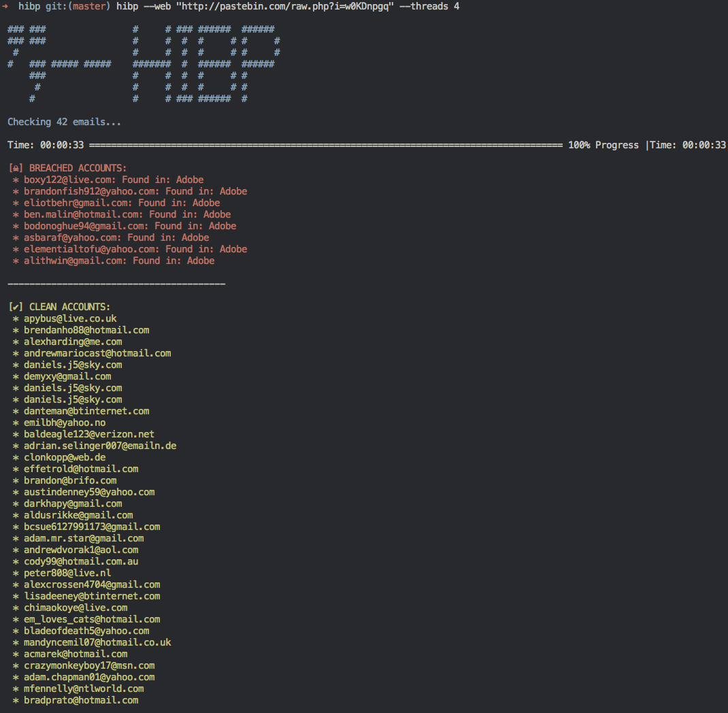Click demyxy@gmail.com in clean list

67,377
